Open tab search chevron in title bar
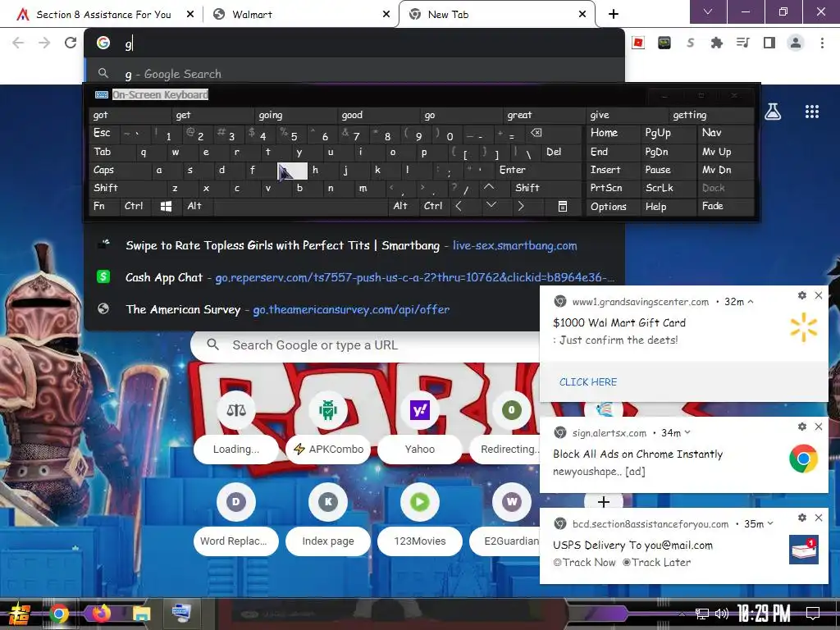Screen dimensions: 840x630 [708, 11]
